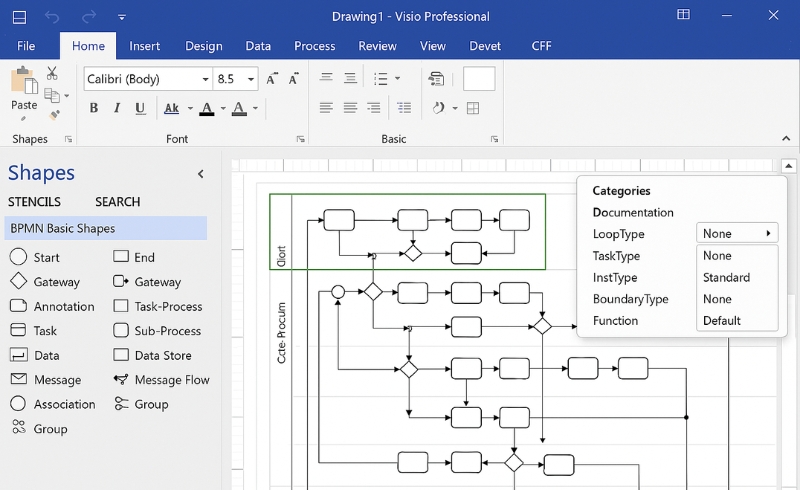Switch to the View tab
This screenshot has width=800, height=490.
433,46
